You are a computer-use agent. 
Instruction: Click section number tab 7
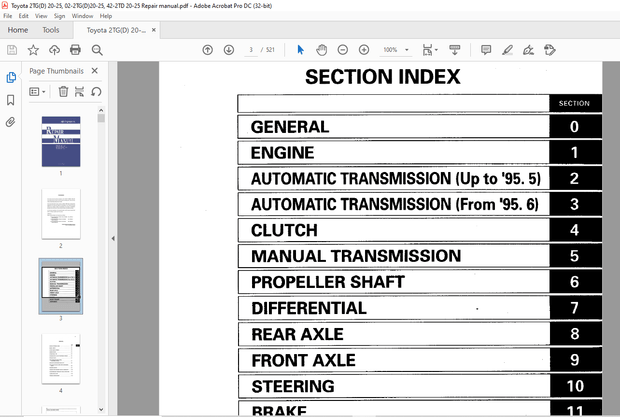(575, 308)
